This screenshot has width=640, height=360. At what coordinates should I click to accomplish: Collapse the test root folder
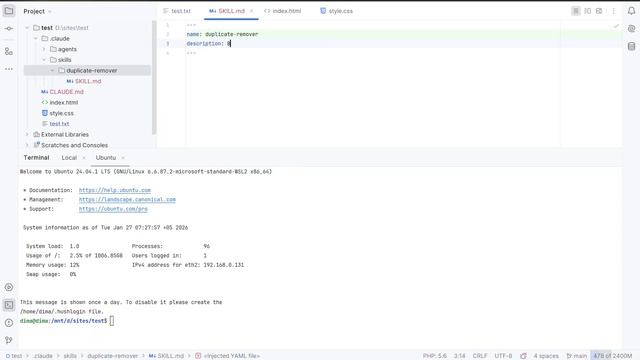point(27,28)
